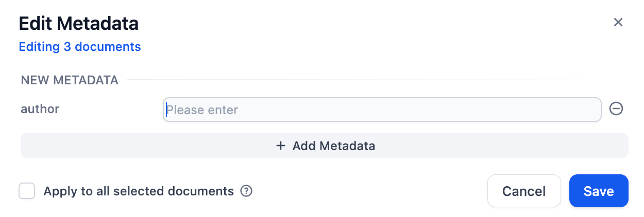
Task: Click the word "documents" in the checkbox label
Action: [204, 191]
